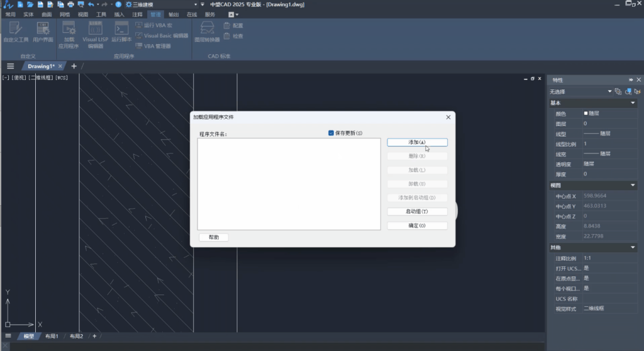The width and height of the screenshot is (644, 351).
Task: Click the 运行 VBA 宏 item
Action: point(154,25)
